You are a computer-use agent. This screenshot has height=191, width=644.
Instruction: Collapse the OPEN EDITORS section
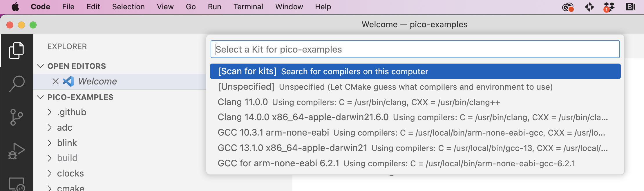tap(41, 66)
